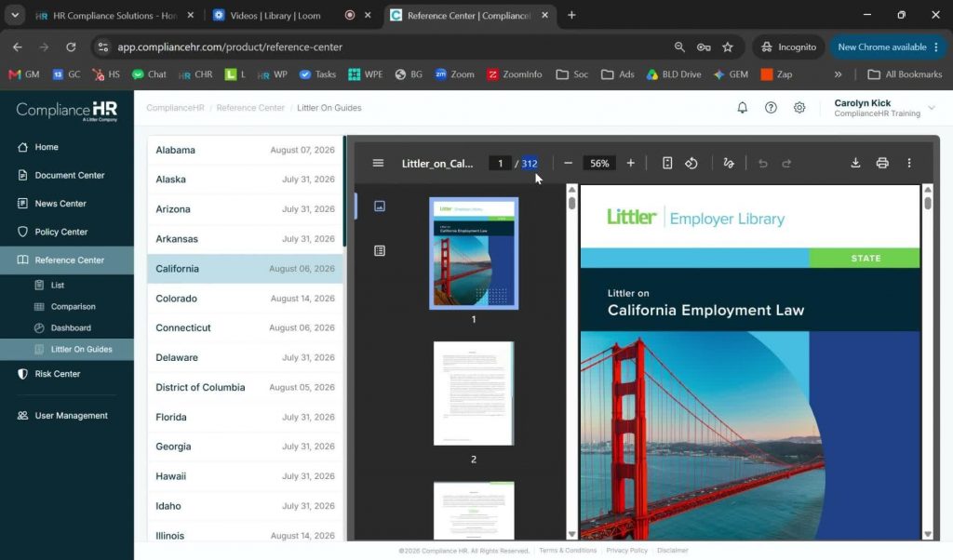Rotate the PDF counterclockwise
This screenshot has height=560, width=953.
click(x=691, y=163)
